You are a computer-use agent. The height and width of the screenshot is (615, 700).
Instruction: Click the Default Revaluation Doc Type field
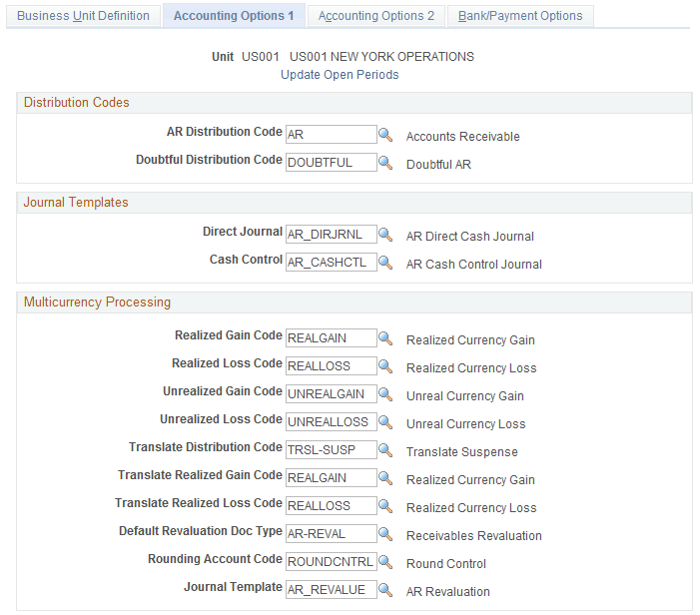(x=332, y=534)
